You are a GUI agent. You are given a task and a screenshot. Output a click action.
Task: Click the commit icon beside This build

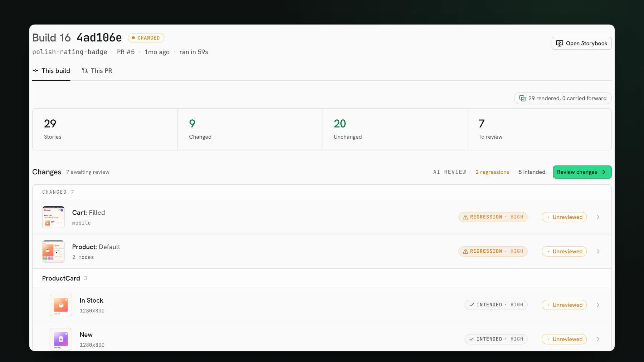pyautogui.click(x=35, y=71)
